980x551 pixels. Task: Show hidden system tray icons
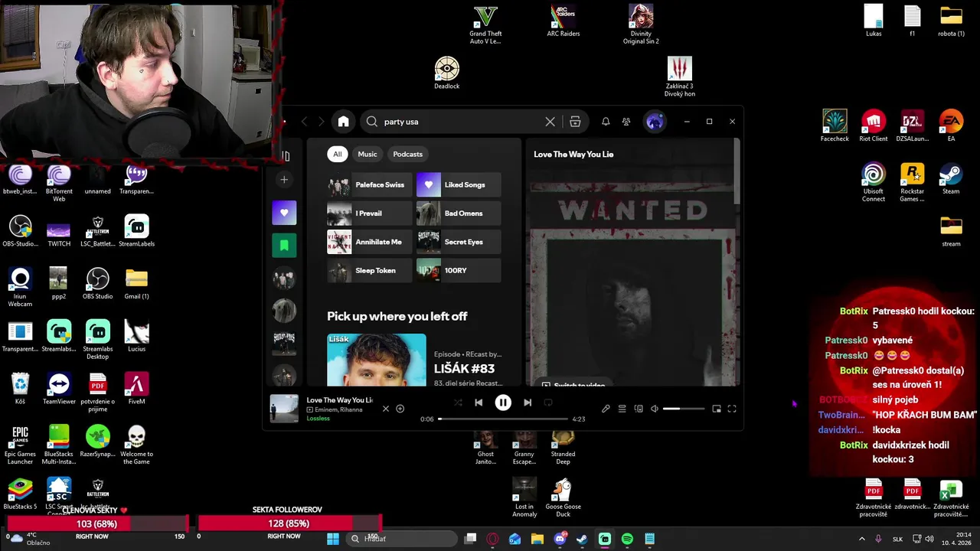862,539
